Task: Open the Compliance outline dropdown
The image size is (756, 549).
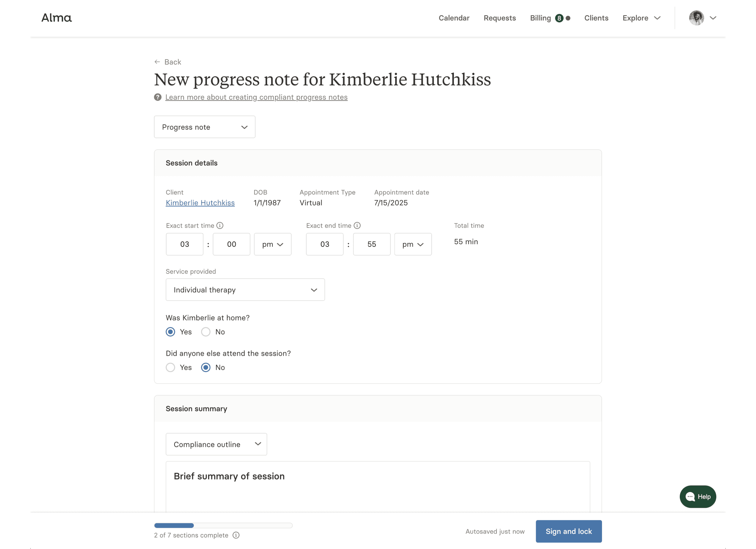Action: click(x=216, y=444)
